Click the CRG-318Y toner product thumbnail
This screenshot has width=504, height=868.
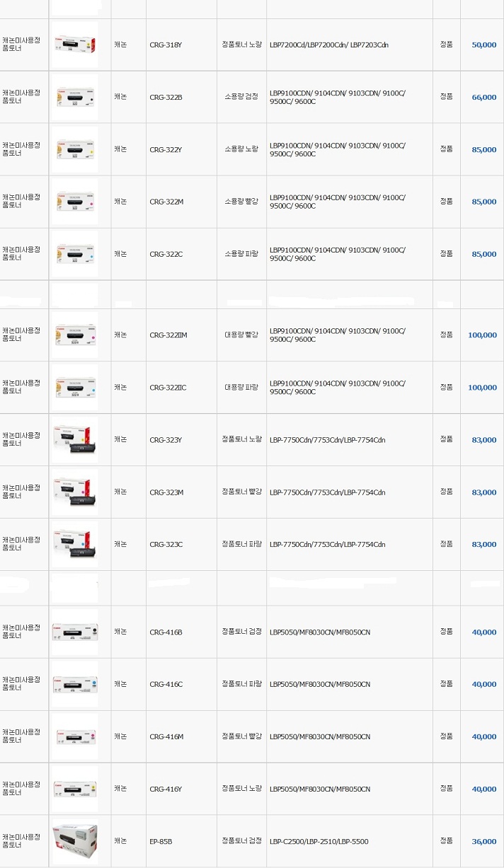click(x=75, y=44)
